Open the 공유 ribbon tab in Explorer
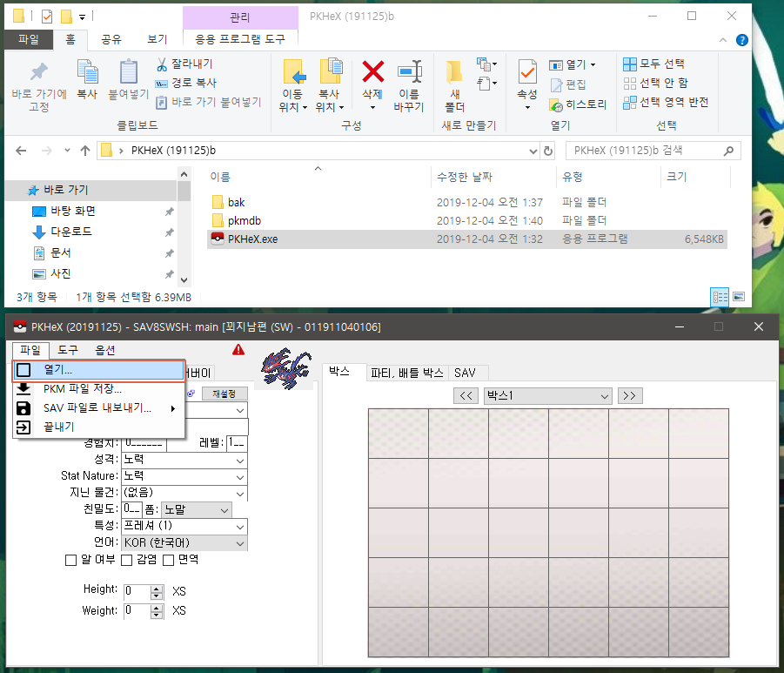Viewport: 784px width, 673px height. 111,39
